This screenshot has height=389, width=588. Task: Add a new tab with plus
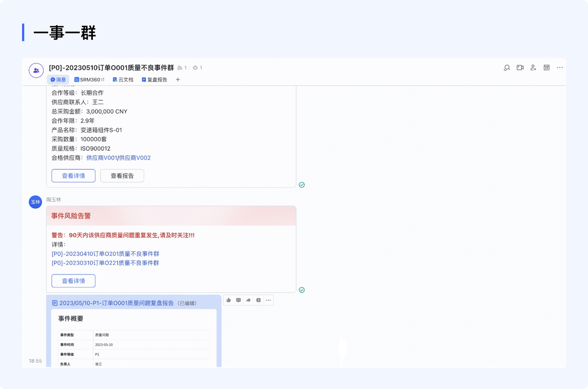[x=178, y=80]
